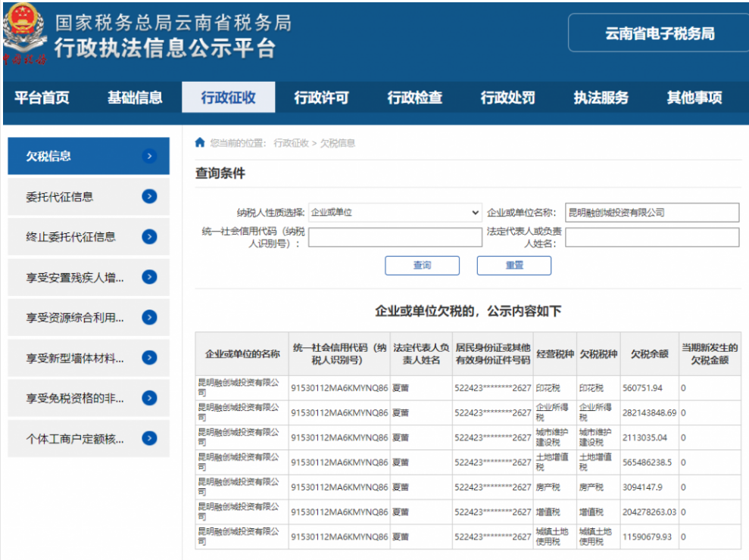Open the 平台首页 tab
This screenshot has width=749, height=560.
[42, 98]
